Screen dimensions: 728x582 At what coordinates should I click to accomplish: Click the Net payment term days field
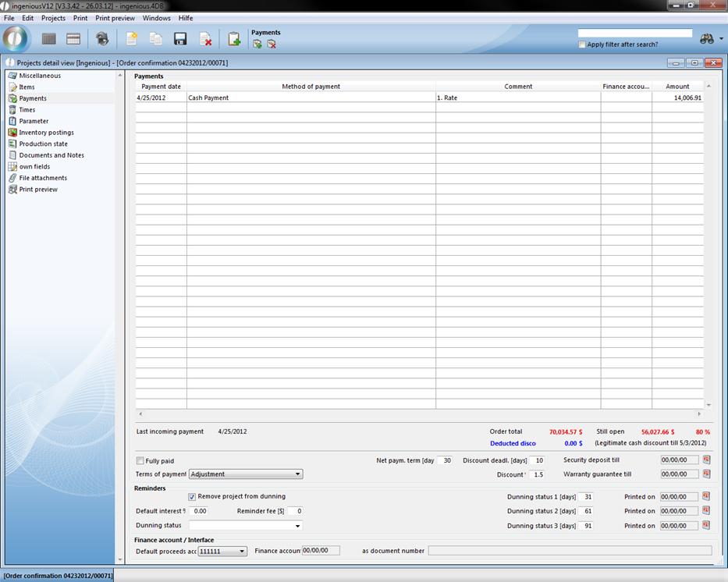(x=445, y=460)
